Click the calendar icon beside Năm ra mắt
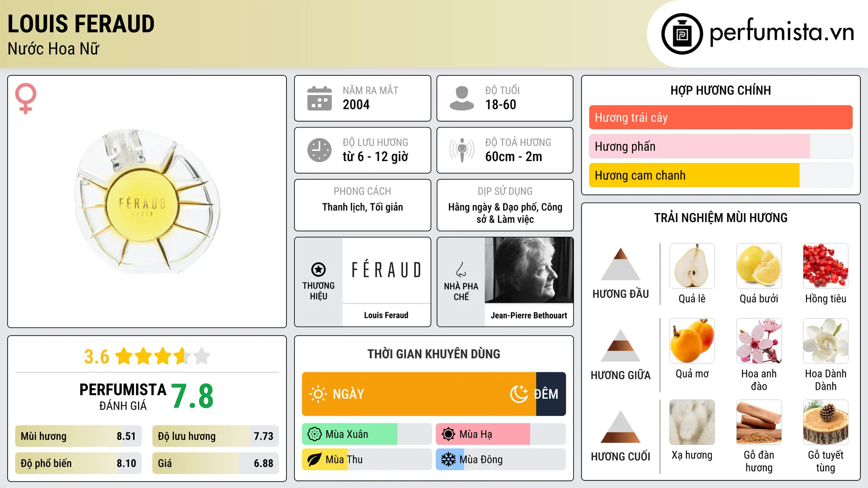868x488 pixels. coord(320,98)
